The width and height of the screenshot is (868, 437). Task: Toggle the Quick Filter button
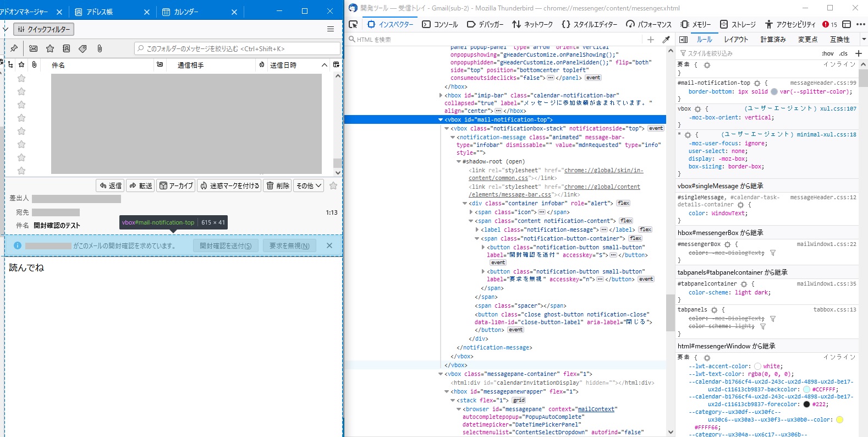(x=44, y=29)
